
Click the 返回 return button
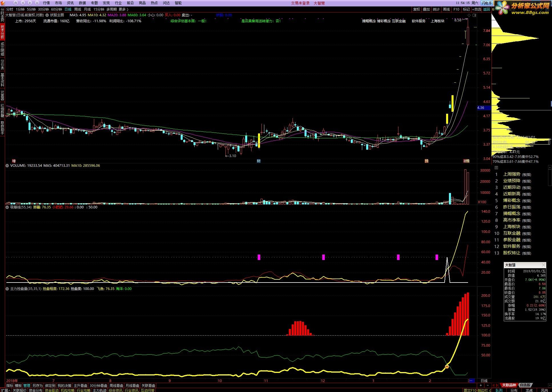(487, 9)
